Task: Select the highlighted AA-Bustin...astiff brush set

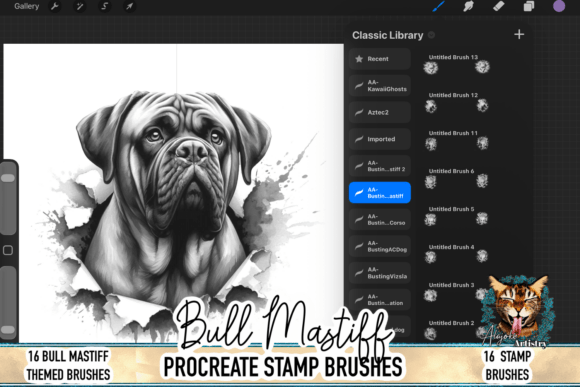Action: coord(380,192)
